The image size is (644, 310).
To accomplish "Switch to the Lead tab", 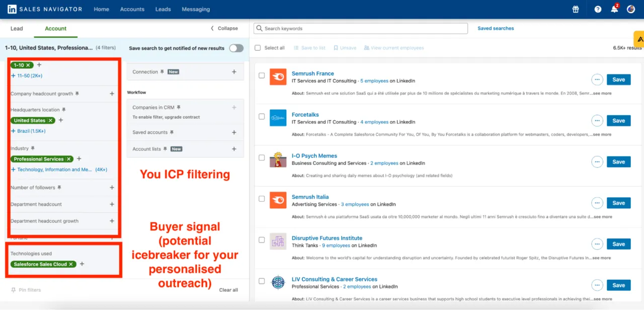I will tap(17, 29).
